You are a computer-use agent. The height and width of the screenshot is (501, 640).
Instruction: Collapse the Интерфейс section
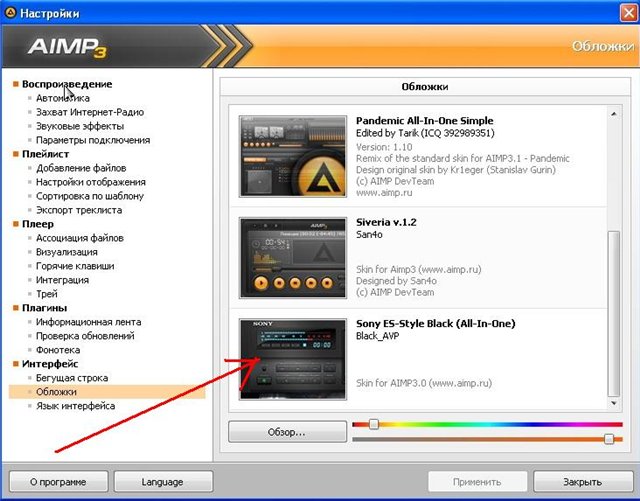click(x=16, y=365)
